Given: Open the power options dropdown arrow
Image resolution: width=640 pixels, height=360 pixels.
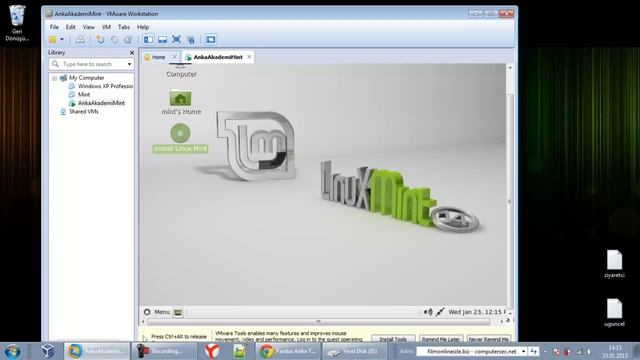Looking at the screenshot, I should [x=62, y=40].
